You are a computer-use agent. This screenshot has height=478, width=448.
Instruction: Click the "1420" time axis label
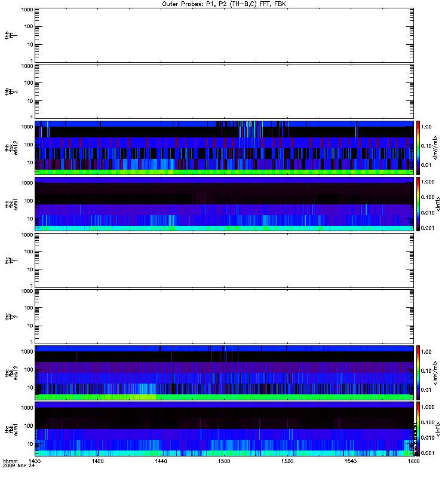[97, 461]
